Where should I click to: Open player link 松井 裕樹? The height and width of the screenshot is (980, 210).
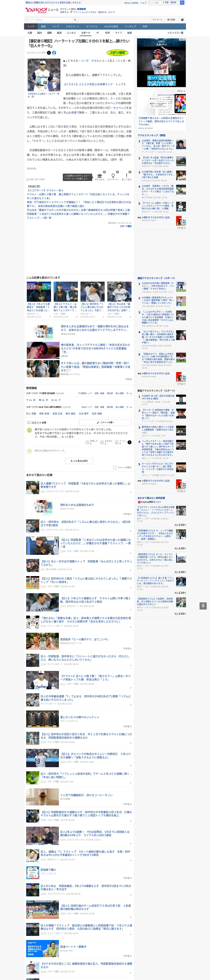[x=97, y=414]
